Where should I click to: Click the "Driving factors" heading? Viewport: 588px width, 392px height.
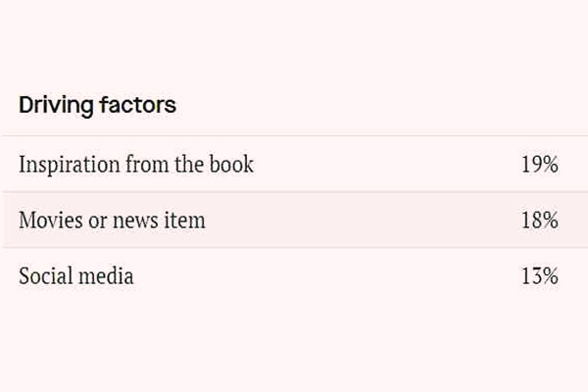click(x=97, y=105)
